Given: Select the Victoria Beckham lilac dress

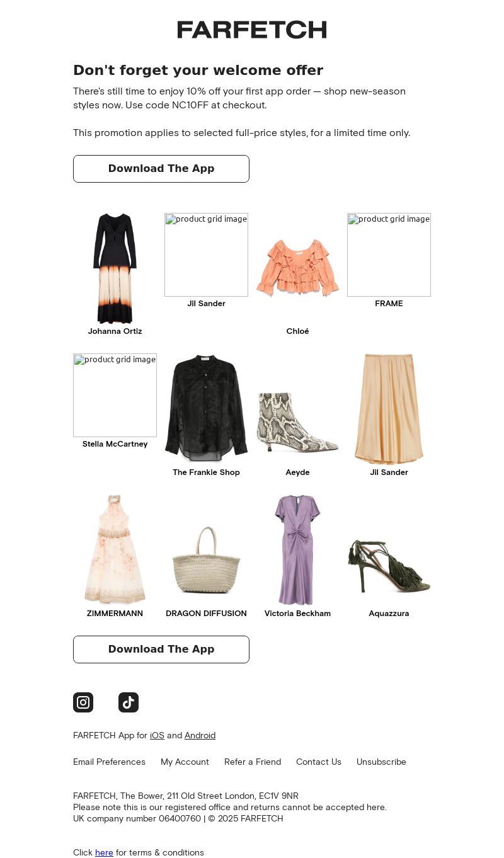Looking at the screenshot, I should point(297,551).
